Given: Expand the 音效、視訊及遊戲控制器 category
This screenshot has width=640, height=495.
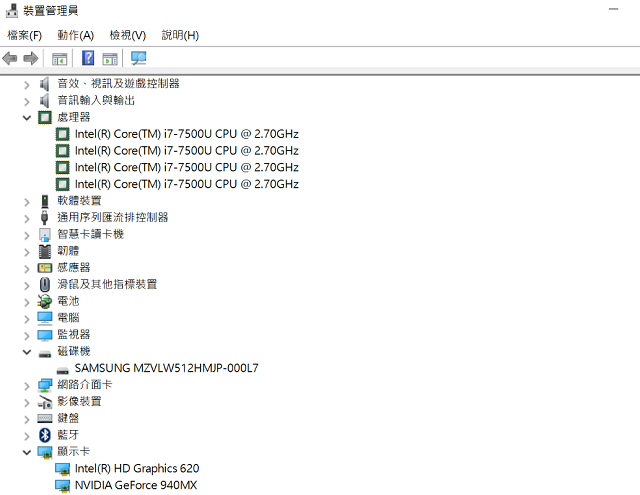Looking at the screenshot, I should pyautogui.click(x=27, y=85).
